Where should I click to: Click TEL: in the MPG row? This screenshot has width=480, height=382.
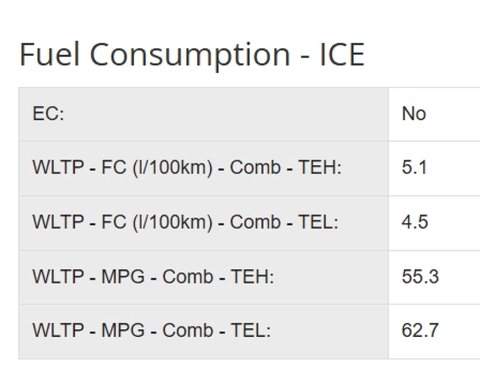click(251, 330)
